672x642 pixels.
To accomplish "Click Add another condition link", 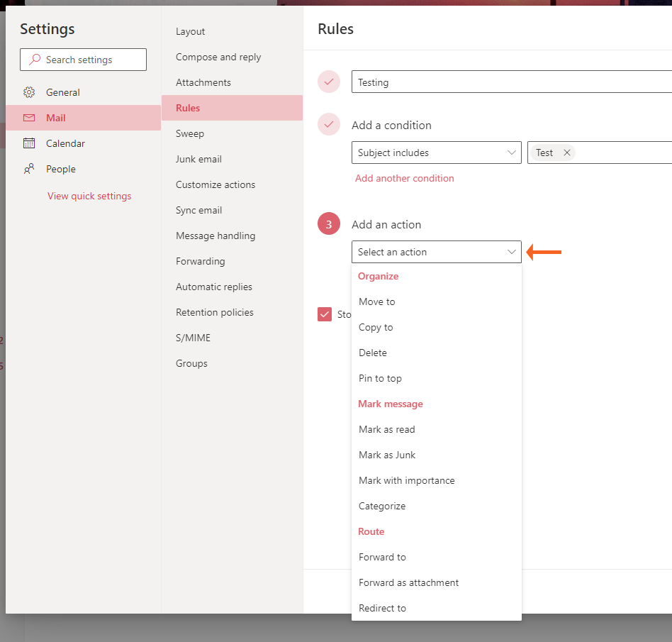I will point(404,178).
